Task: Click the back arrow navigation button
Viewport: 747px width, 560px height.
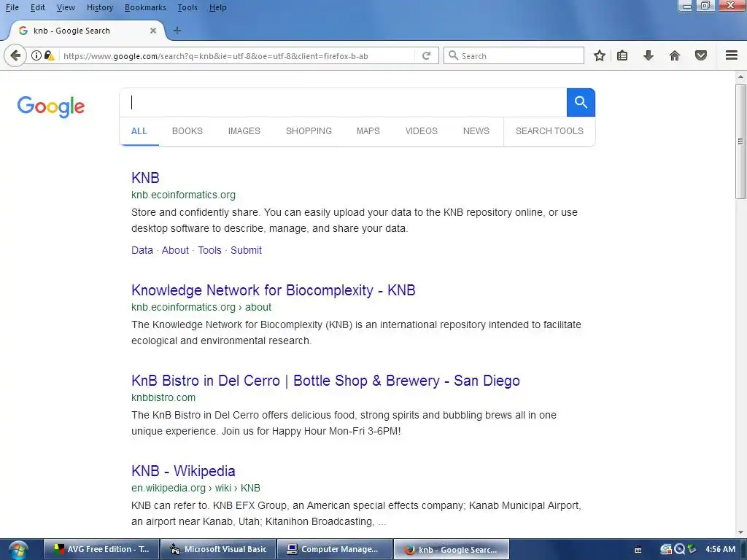Action: tap(15, 55)
